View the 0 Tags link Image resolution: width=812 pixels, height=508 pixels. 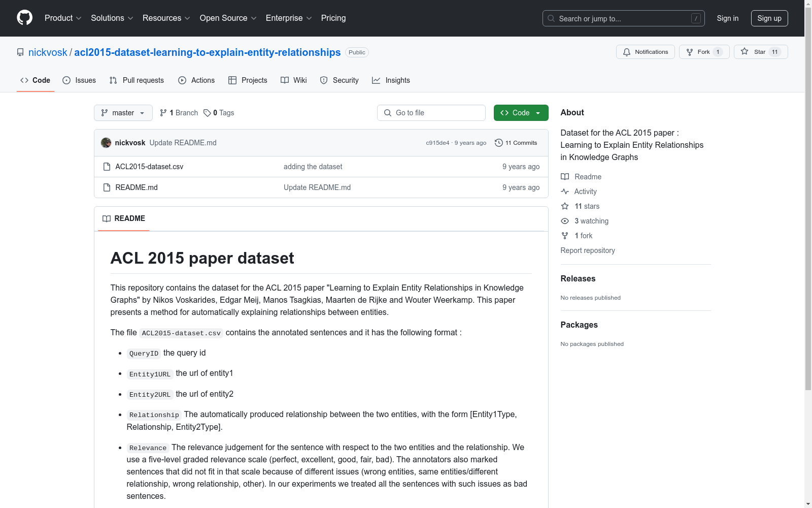click(x=219, y=113)
